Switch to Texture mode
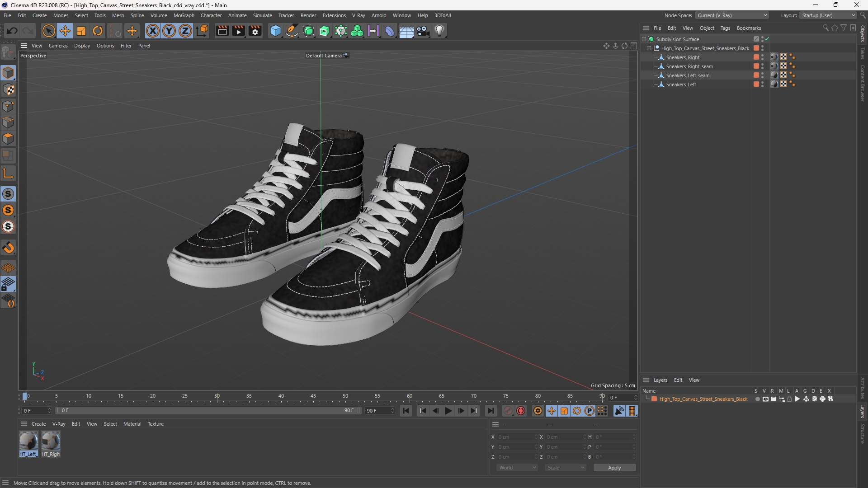This screenshot has height=488, width=868. pos(8,89)
